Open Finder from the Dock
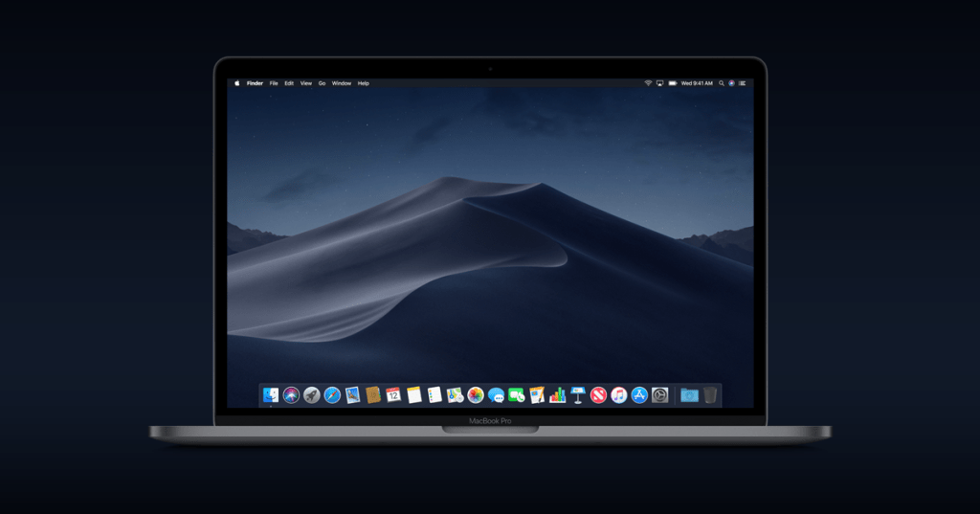 [271, 395]
